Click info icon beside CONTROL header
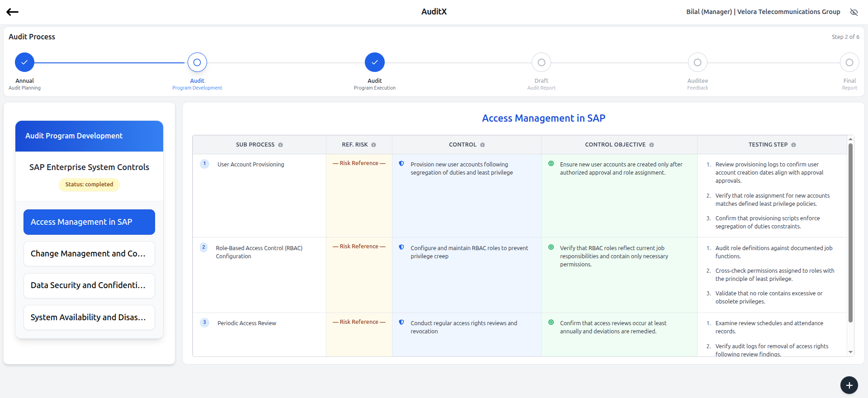This screenshot has height=398, width=868. (482, 145)
